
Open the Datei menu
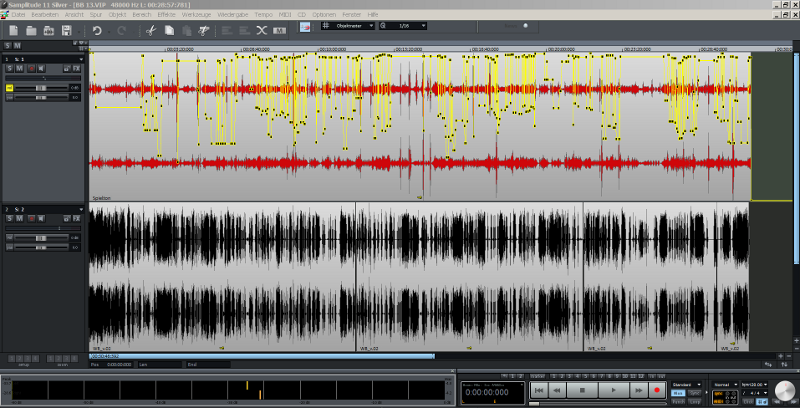click(x=18, y=15)
